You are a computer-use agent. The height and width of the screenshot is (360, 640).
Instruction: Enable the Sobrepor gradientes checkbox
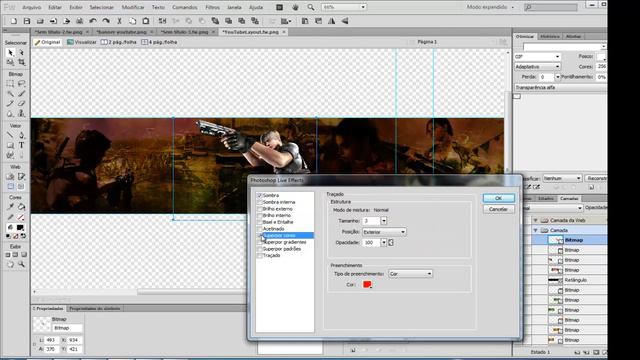(259, 242)
